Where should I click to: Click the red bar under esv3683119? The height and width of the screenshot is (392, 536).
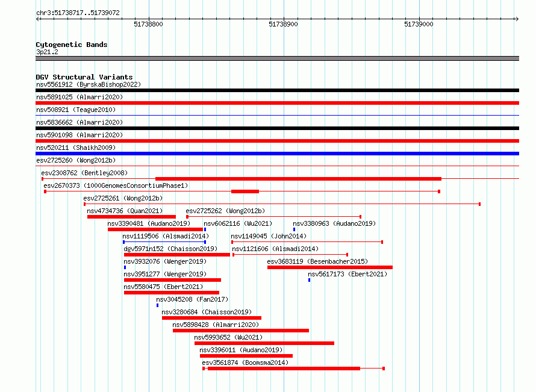pos(330,267)
